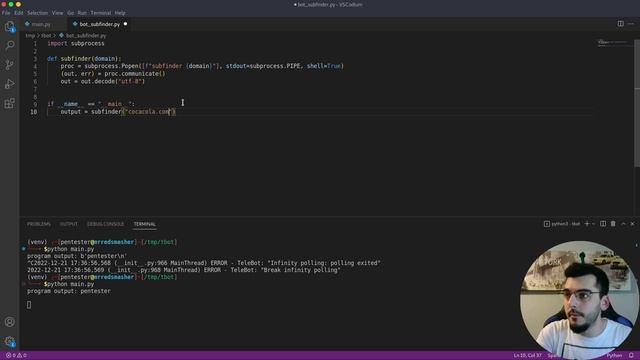Click first '$python main.py' terminal command
Image resolution: width=640 pixels, height=360 pixels.
click(69, 249)
